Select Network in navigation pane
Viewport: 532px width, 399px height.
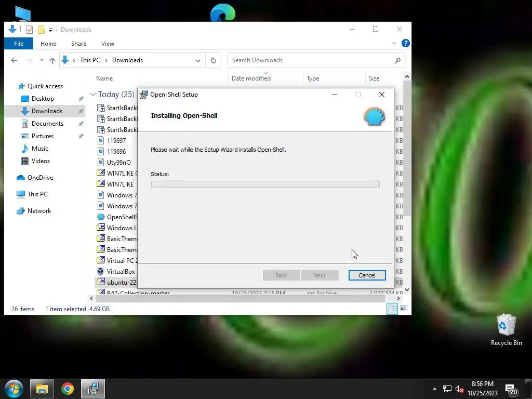pyautogui.click(x=39, y=211)
